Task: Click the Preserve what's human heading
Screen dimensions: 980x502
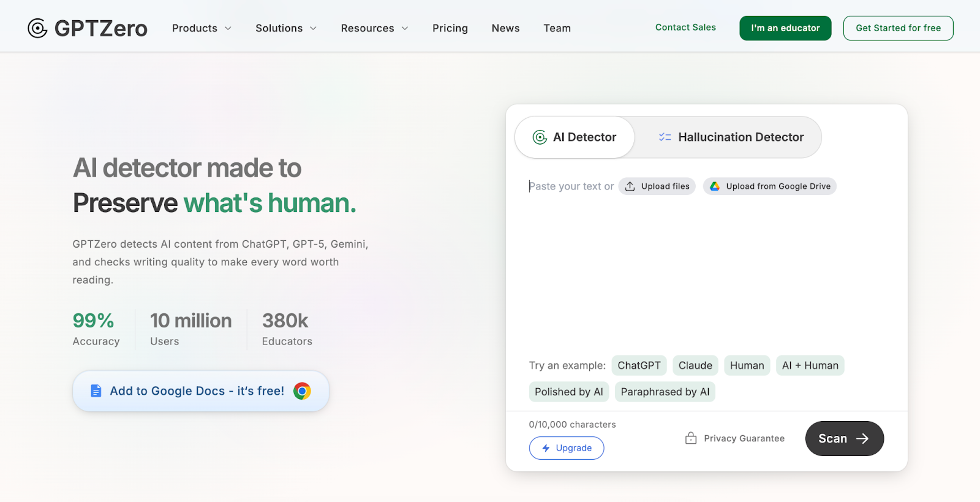Action: tap(214, 203)
